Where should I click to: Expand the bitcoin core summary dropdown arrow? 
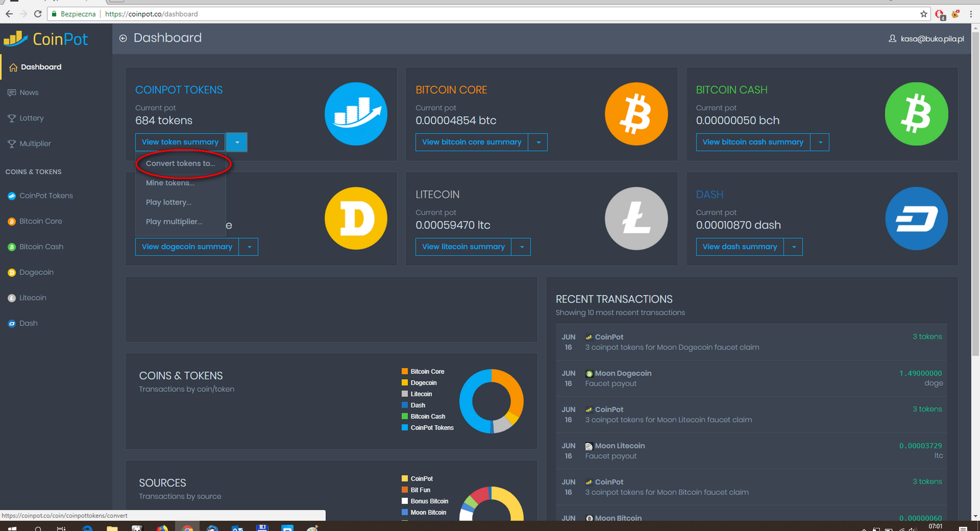(x=538, y=142)
